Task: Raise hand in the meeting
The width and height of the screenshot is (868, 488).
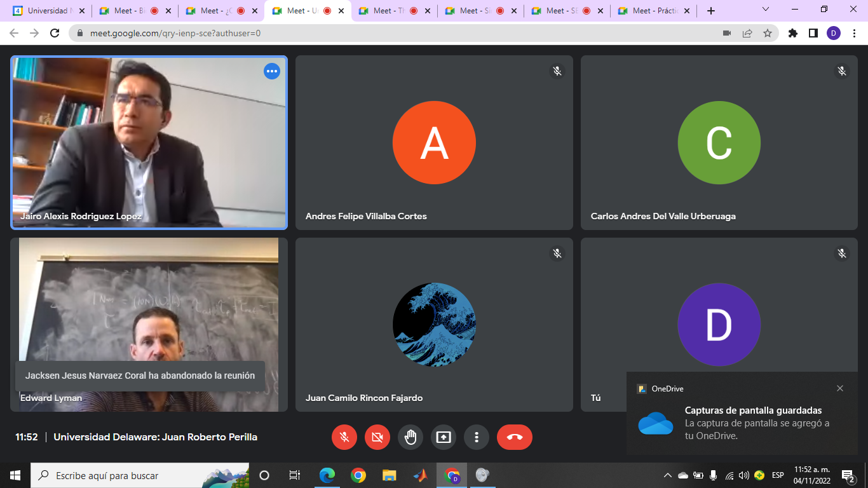Action: point(410,437)
